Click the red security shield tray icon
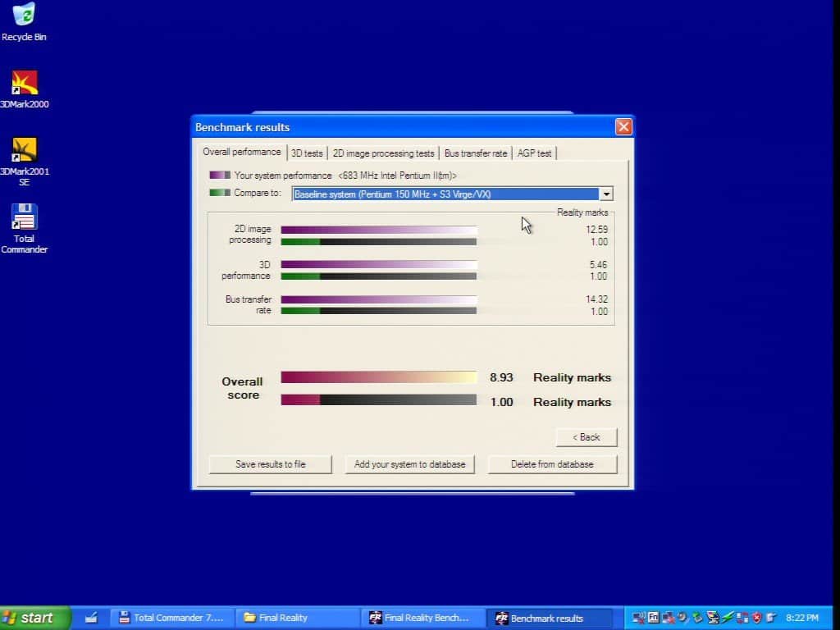This screenshot has height=630, width=840. coord(756,617)
